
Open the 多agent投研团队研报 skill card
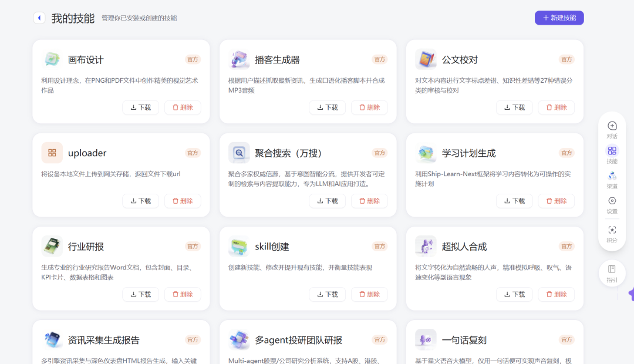(x=308, y=341)
